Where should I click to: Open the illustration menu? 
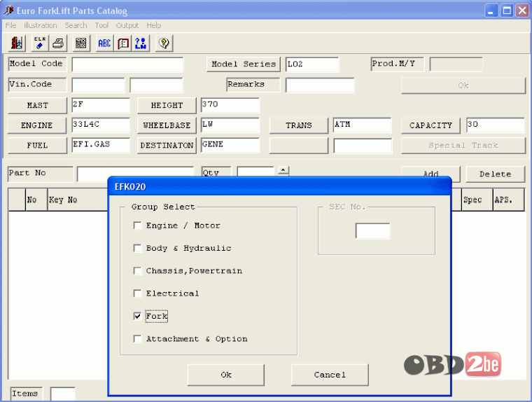(40, 25)
